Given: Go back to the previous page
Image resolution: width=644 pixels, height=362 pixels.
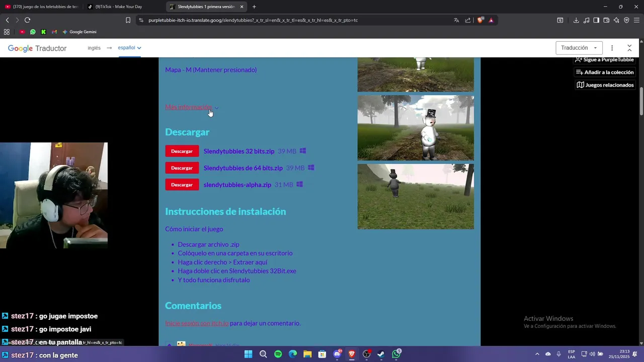Looking at the screenshot, I should point(7,20).
